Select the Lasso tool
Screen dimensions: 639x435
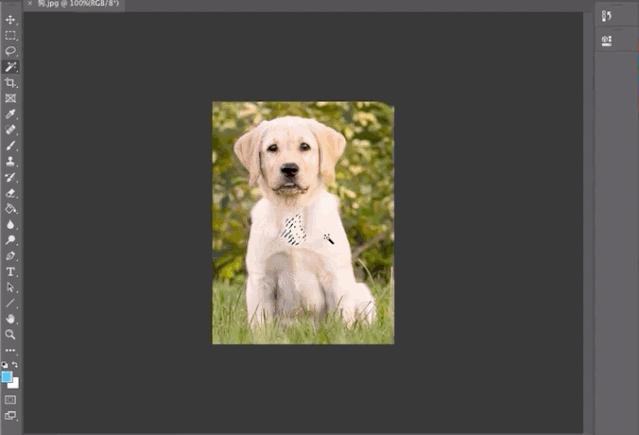10,51
